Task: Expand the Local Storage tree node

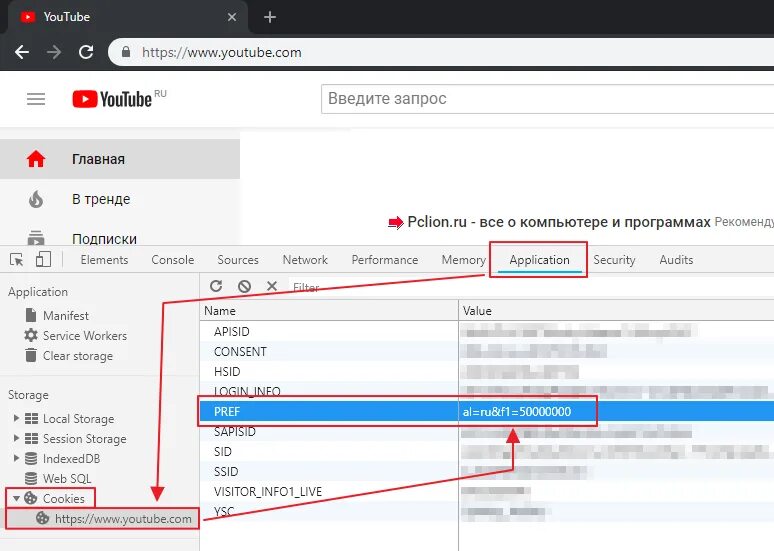Action: [16, 418]
